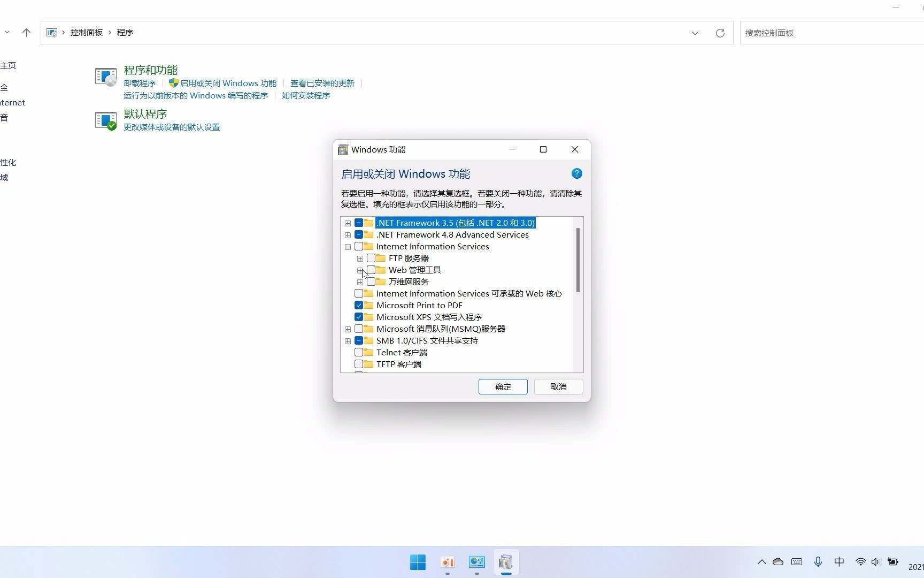Uncheck Microsoft Print to PDF

pos(359,305)
